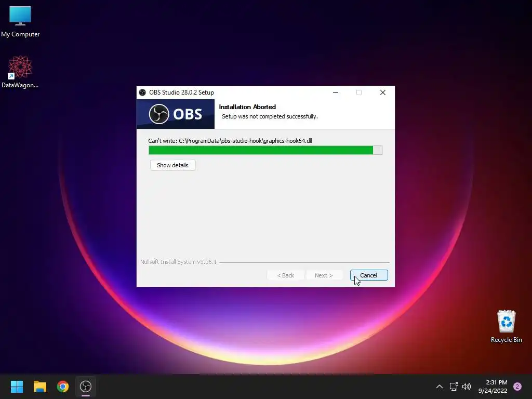Click Nullsoft Install System v3.06.1 text
Image resolution: width=532 pixels, height=399 pixels.
[179, 262]
